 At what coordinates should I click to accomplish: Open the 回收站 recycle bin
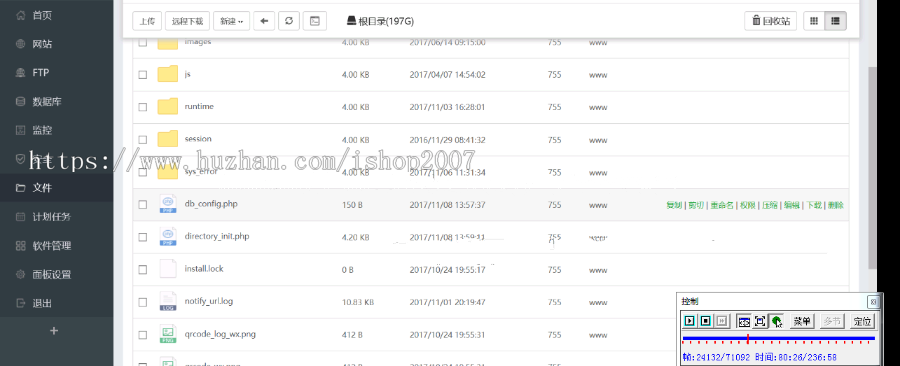(x=771, y=21)
